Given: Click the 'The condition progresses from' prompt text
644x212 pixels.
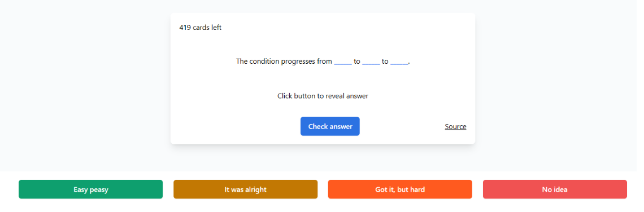Looking at the screenshot, I should coord(284,61).
